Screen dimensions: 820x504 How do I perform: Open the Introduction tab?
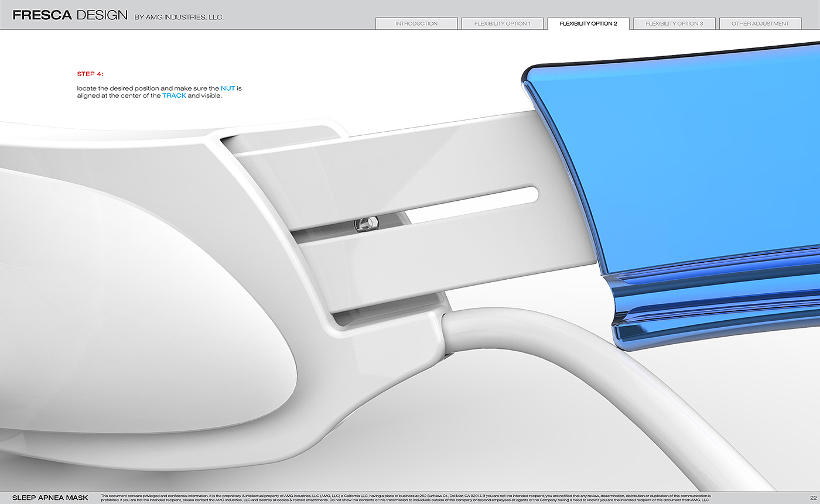pyautogui.click(x=416, y=24)
